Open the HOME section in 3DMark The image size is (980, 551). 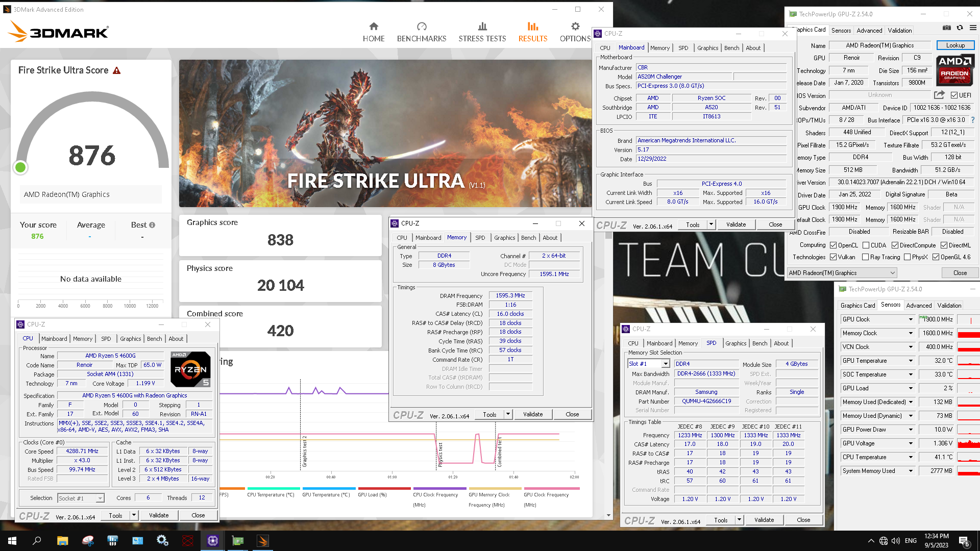pyautogui.click(x=374, y=32)
